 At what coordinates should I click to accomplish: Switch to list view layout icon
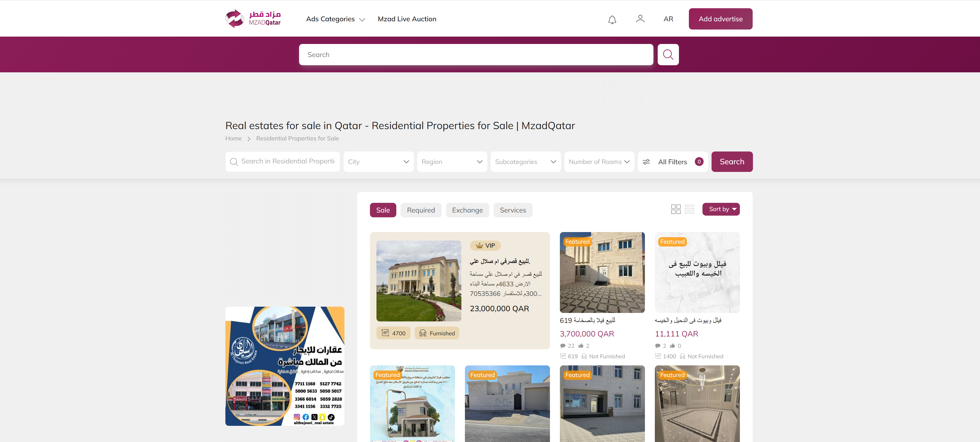pyautogui.click(x=689, y=209)
